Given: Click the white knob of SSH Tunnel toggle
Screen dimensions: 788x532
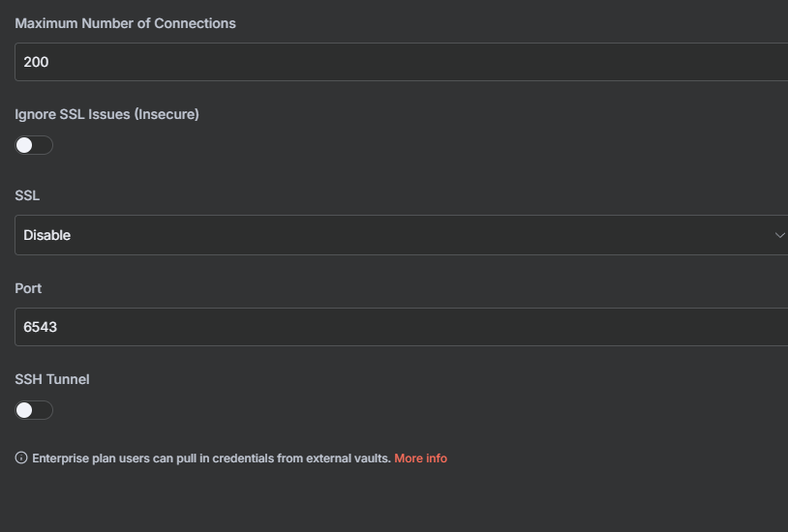Looking at the screenshot, I should tap(25, 410).
